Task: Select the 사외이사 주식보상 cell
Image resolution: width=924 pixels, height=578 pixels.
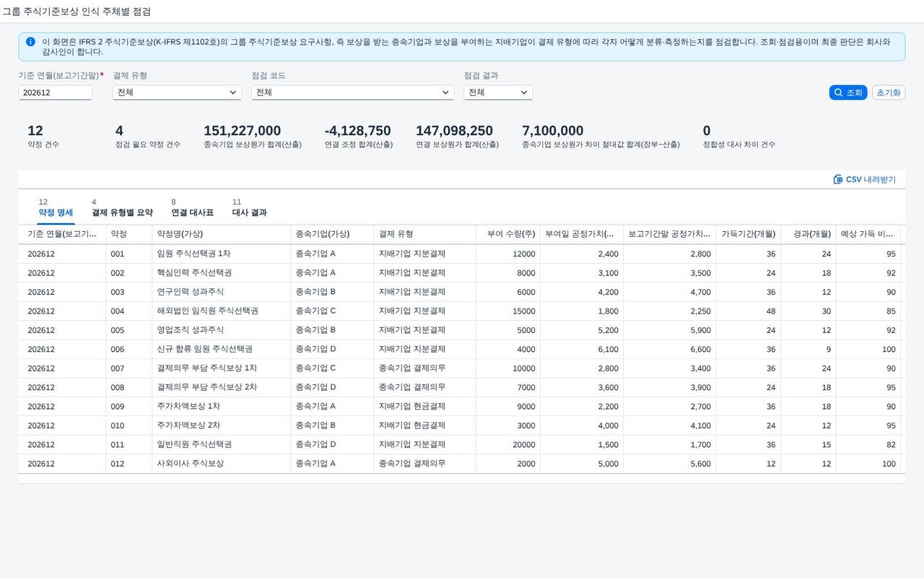Action: (x=221, y=464)
